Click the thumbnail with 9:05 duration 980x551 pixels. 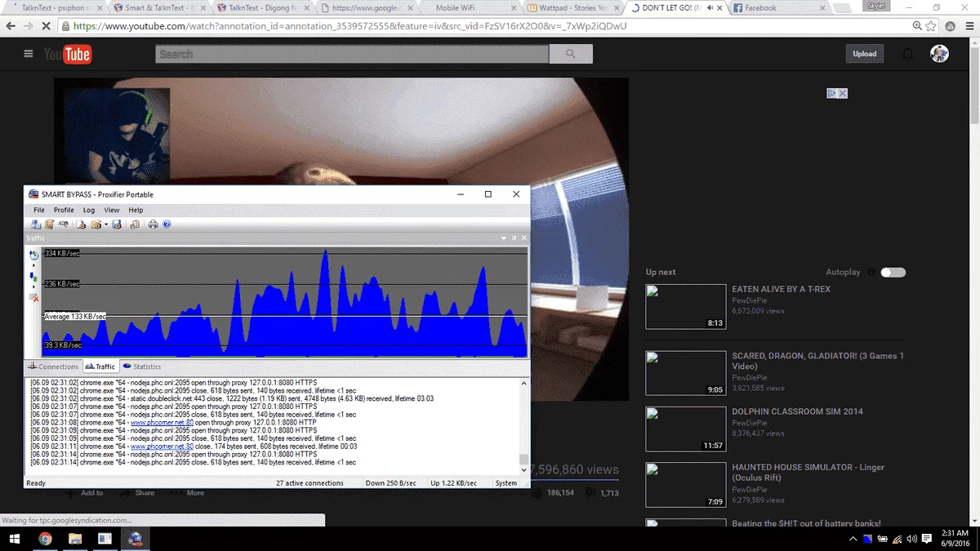point(685,373)
